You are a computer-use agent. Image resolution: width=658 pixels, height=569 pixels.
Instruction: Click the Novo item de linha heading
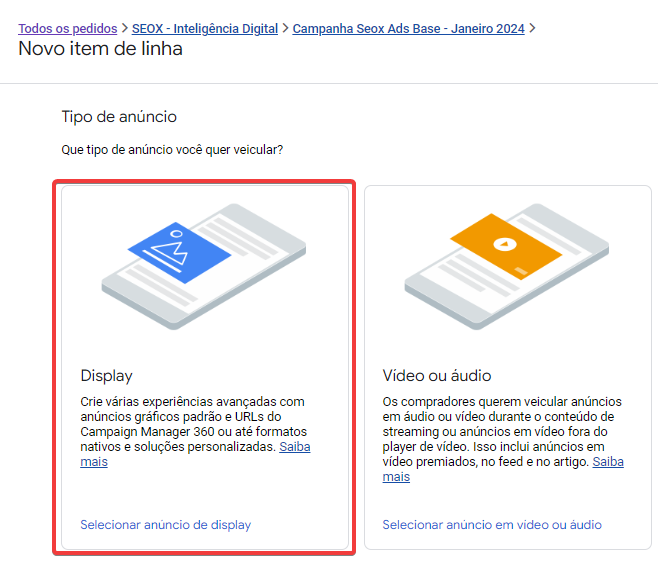pos(101,49)
